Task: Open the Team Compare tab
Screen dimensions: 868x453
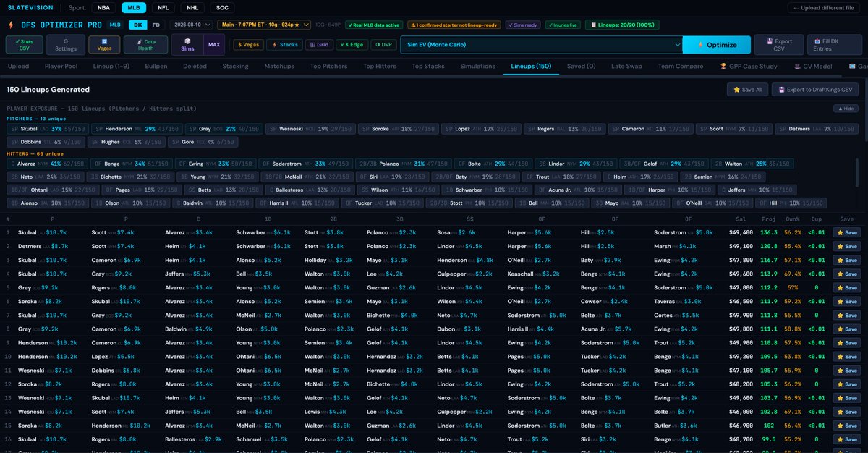Action: [x=680, y=67]
